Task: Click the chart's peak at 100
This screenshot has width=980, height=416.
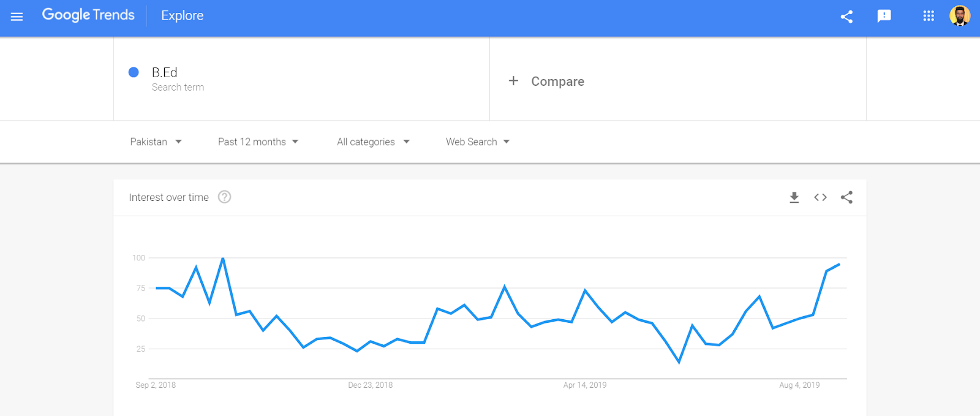Action: click(223, 259)
